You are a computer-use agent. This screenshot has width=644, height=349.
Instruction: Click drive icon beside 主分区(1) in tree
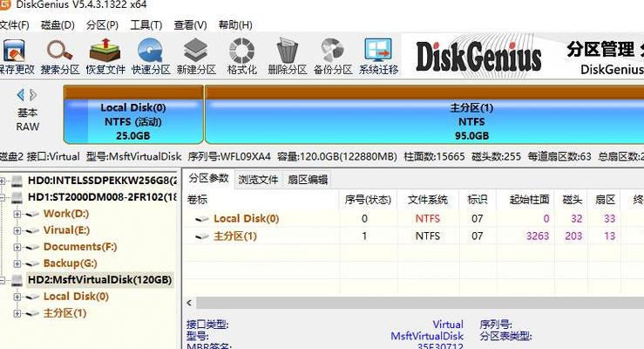pyautogui.click(x=32, y=313)
